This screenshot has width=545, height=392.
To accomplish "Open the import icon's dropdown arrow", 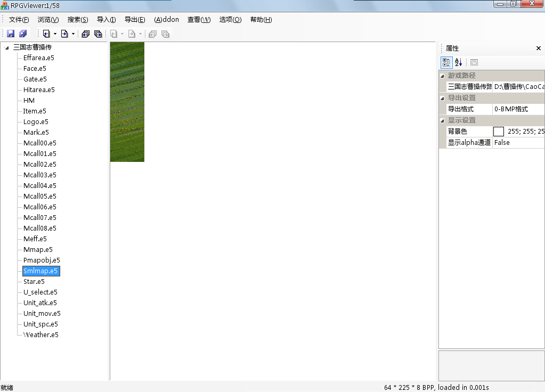I will click(x=55, y=34).
